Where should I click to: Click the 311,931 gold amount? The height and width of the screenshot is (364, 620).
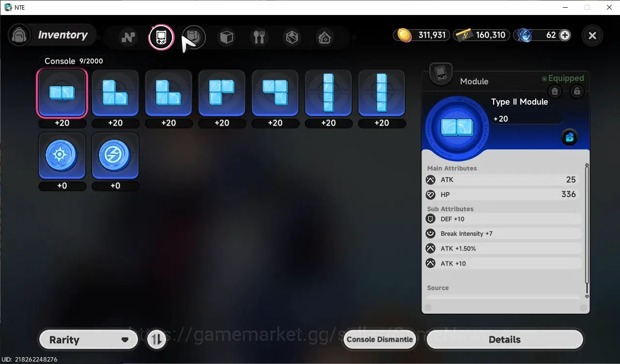[432, 35]
